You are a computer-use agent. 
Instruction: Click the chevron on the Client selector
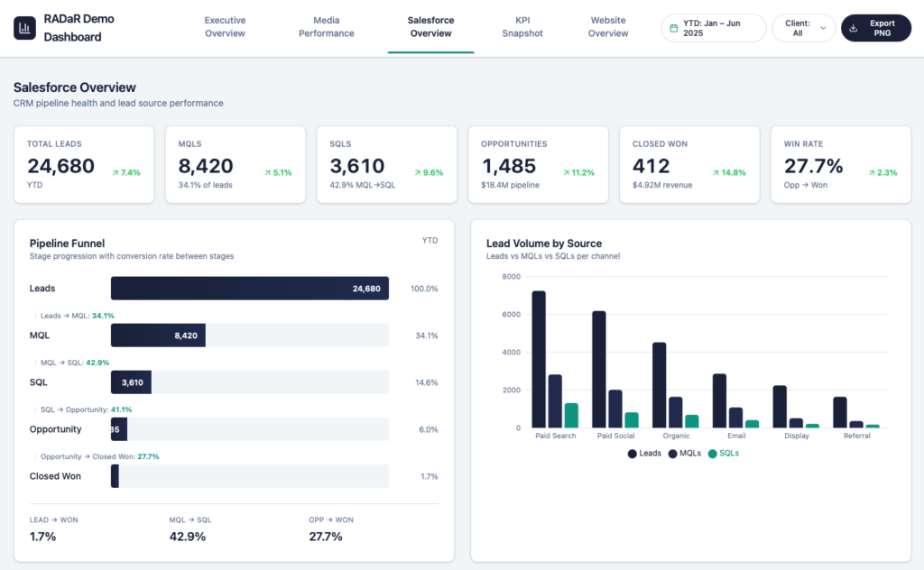pos(823,28)
